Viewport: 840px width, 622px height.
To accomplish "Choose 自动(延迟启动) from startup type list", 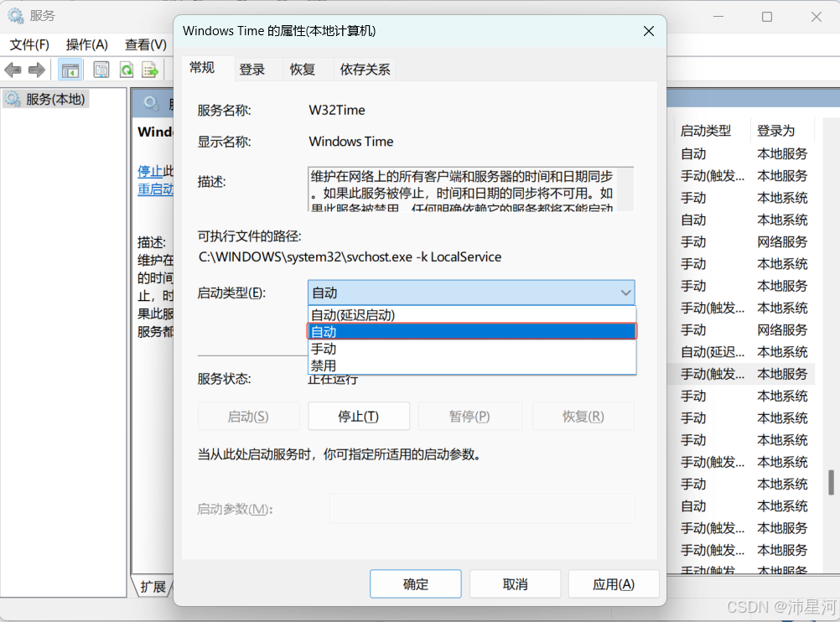I will pos(472,314).
